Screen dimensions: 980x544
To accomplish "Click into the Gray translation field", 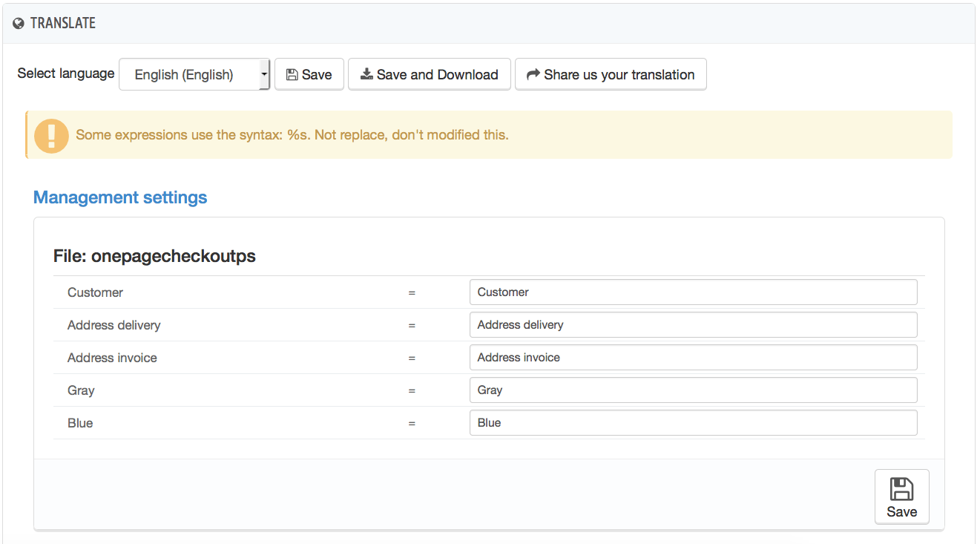I will tap(693, 390).
